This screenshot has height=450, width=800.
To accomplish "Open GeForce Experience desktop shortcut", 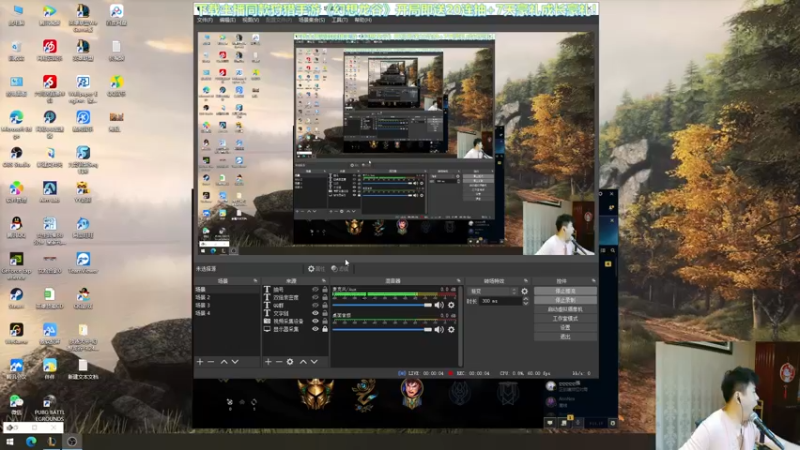I will 16,266.
